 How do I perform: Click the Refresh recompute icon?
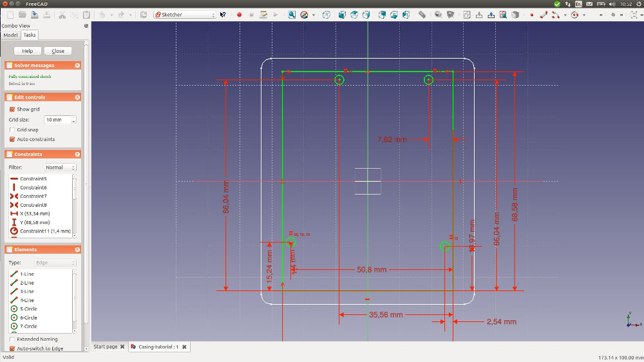[x=144, y=15]
